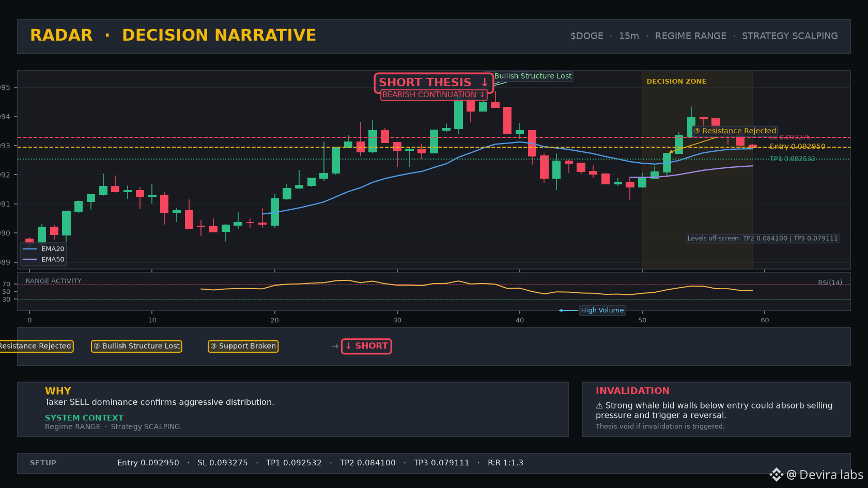Click the Bullish Structure Lost annotation above chart
The width and height of the screenshot is (868, 488).
click(x=533, y=76)
